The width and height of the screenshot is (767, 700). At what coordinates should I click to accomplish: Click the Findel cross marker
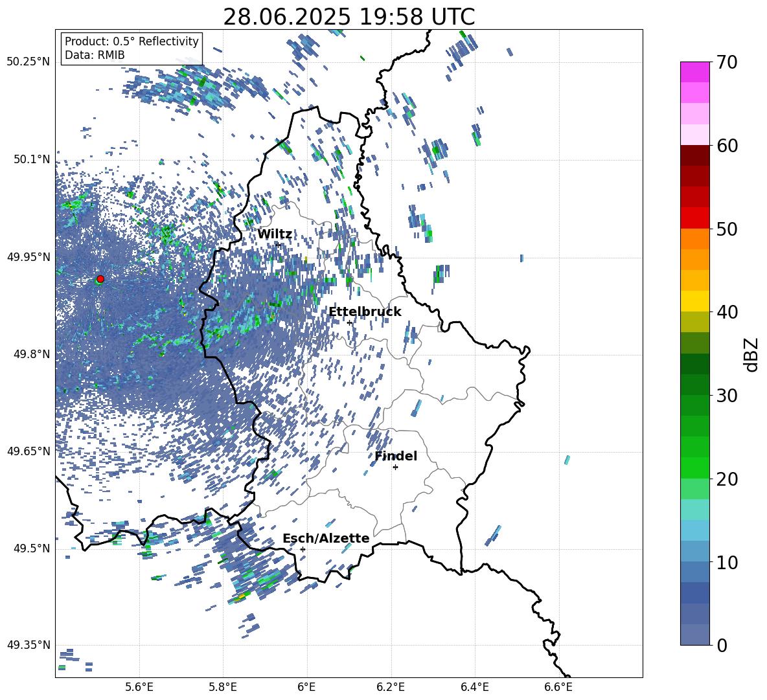(395, 468)
